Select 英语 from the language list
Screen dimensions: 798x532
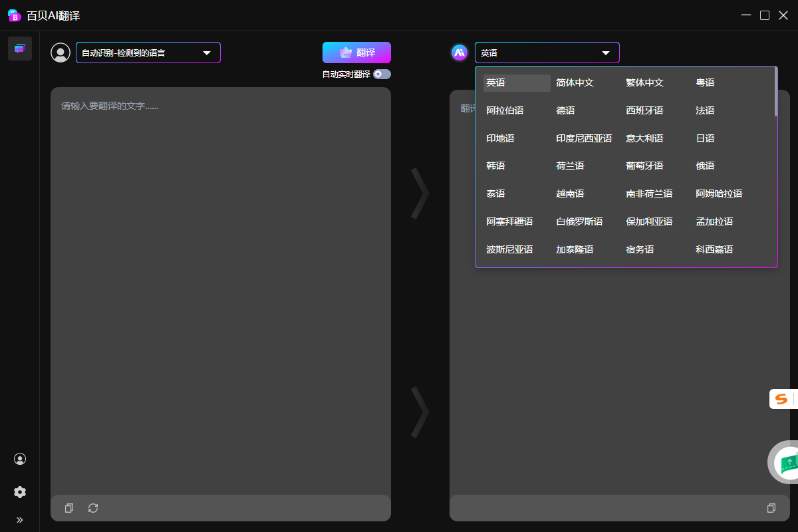pyautogui.click(x=517, y=83)
